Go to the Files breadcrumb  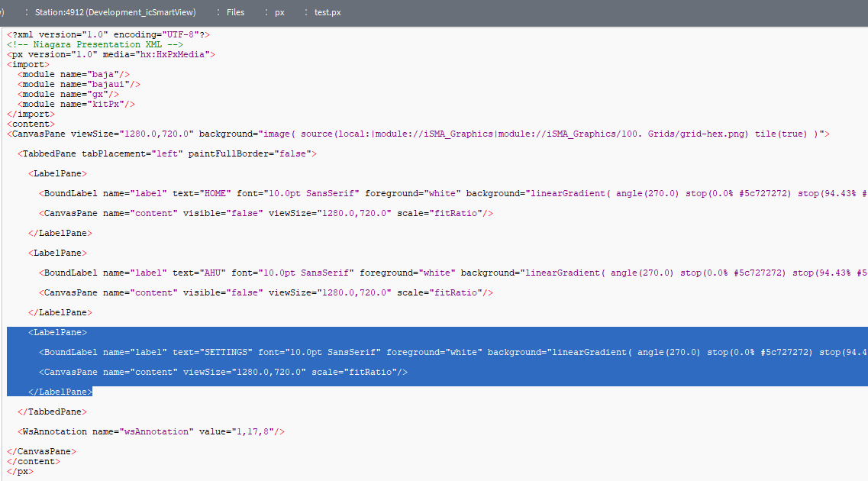click(235, 12)
